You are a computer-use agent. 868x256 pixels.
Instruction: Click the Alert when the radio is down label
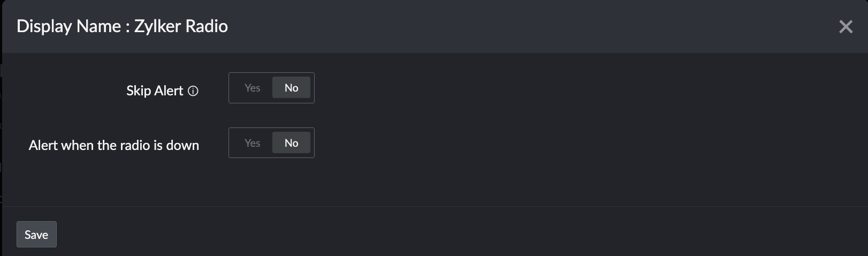(x=114, y=146)
